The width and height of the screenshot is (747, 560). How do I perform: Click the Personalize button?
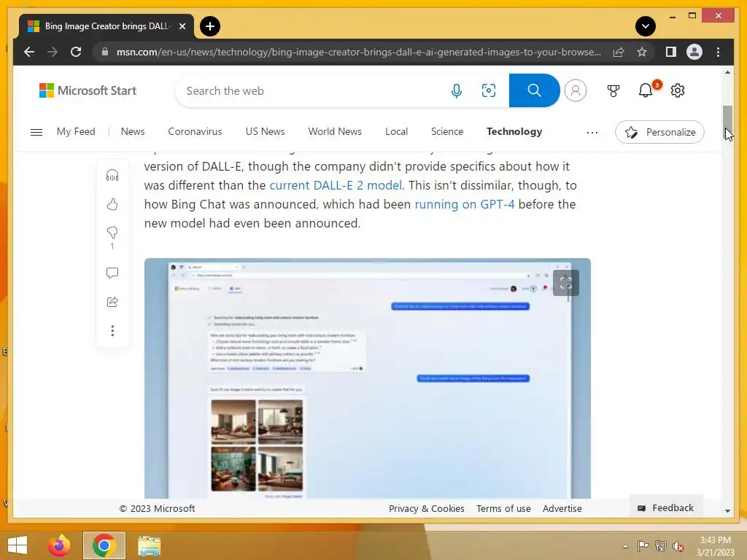tap(659, 132)
